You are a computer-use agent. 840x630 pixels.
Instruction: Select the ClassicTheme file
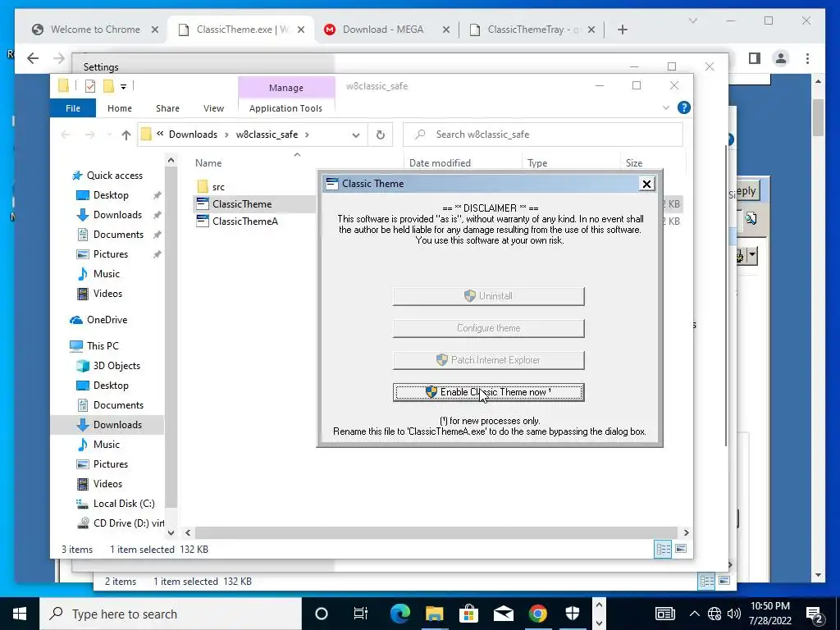[242, 204]
